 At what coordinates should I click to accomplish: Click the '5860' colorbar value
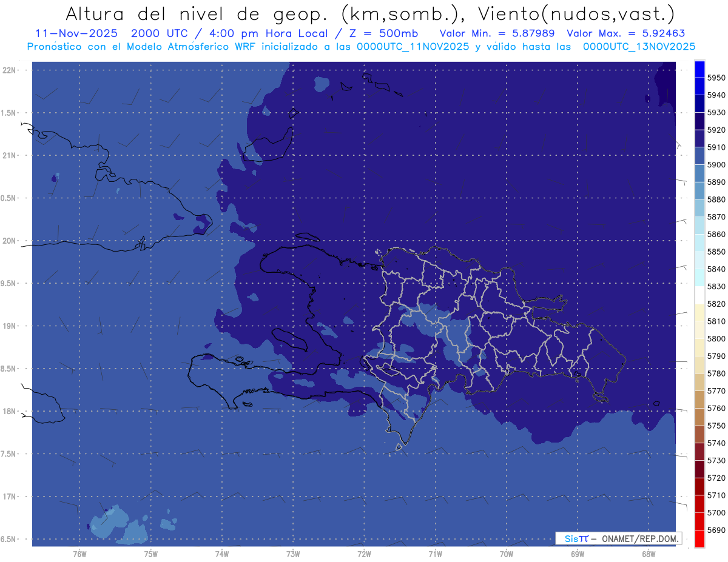tap(716, 234)
